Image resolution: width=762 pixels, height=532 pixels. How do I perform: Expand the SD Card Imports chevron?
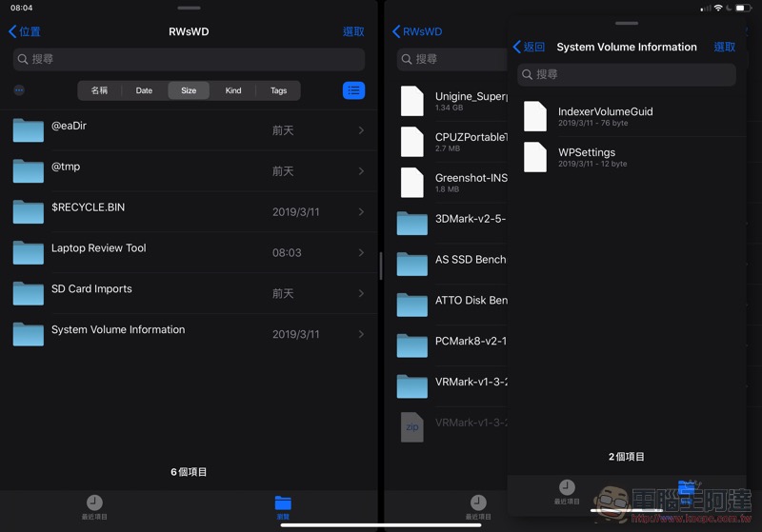361,293
